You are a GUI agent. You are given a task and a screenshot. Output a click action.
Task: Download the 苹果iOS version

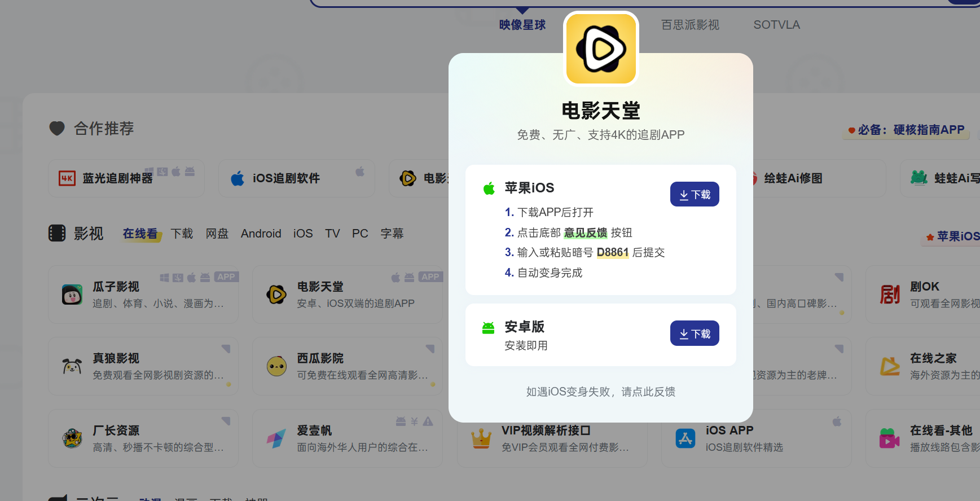coord(695,194)
